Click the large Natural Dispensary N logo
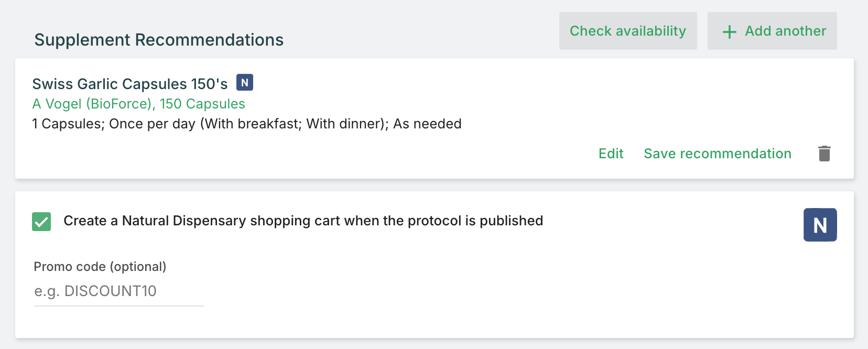Screen dimensions: 868x349 (820, 225)
